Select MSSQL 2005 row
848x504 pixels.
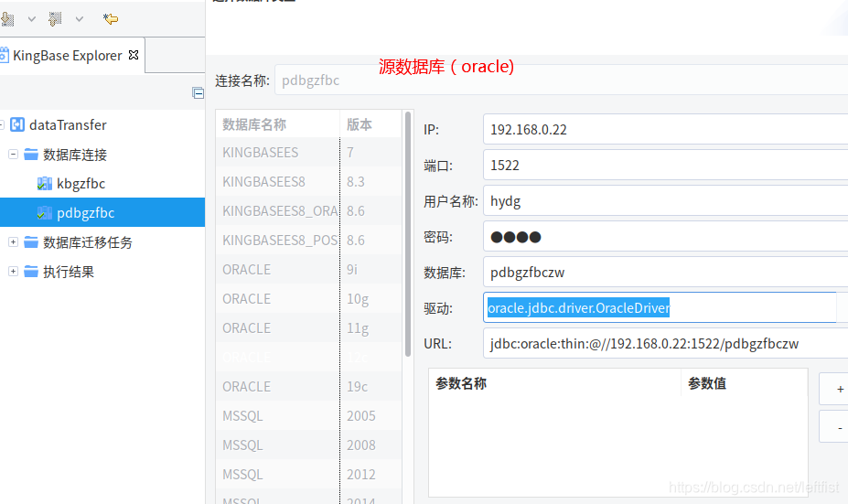coord(309,416)
